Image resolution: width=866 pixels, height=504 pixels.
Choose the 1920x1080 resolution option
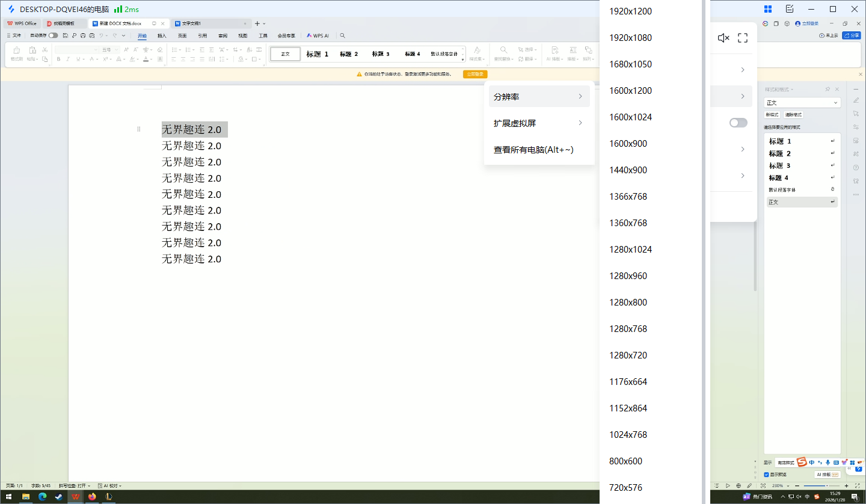coord(630,37)
